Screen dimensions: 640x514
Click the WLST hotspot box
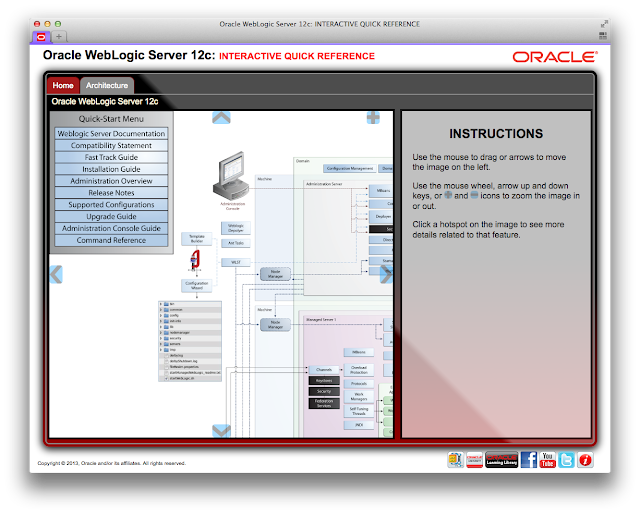click(x=236, y=262)
